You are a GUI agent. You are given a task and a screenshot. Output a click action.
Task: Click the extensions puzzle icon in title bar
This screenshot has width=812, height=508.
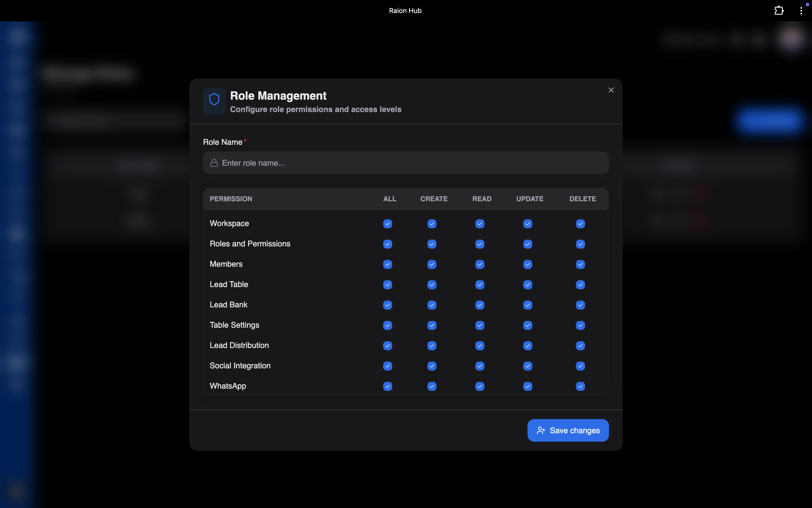[779, 11]
